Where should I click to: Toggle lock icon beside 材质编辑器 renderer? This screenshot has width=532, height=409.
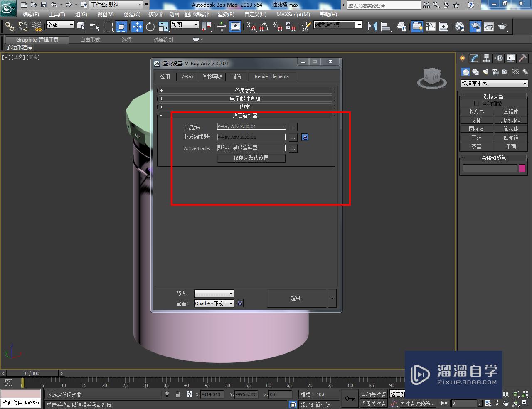[x=305, y=137]
